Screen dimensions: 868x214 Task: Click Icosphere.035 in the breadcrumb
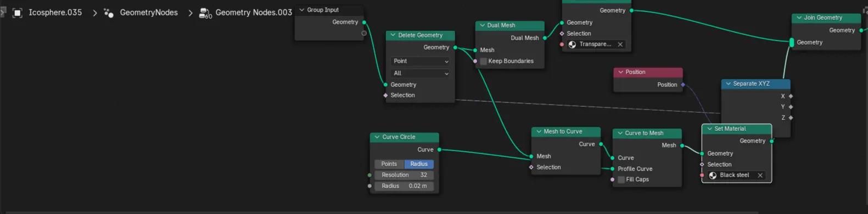click(x=55, y=12)
